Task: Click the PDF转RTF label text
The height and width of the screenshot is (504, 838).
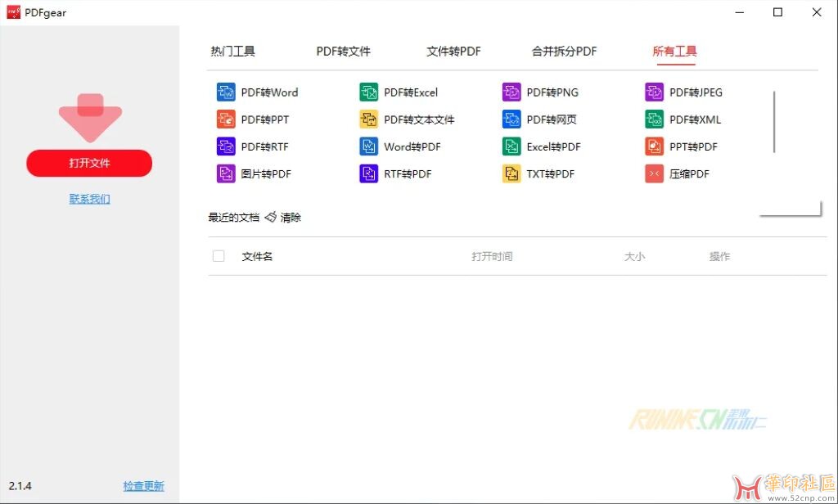Action: [x=264, y=147]
